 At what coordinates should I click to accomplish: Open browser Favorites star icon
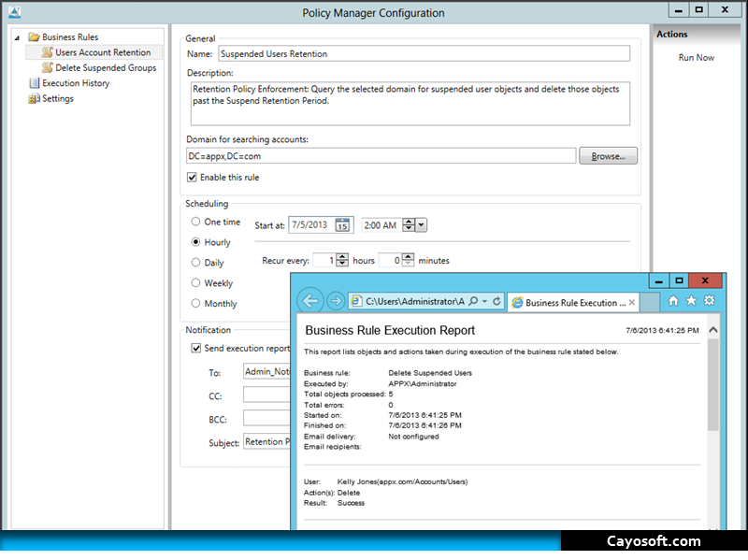coord(691,300)
